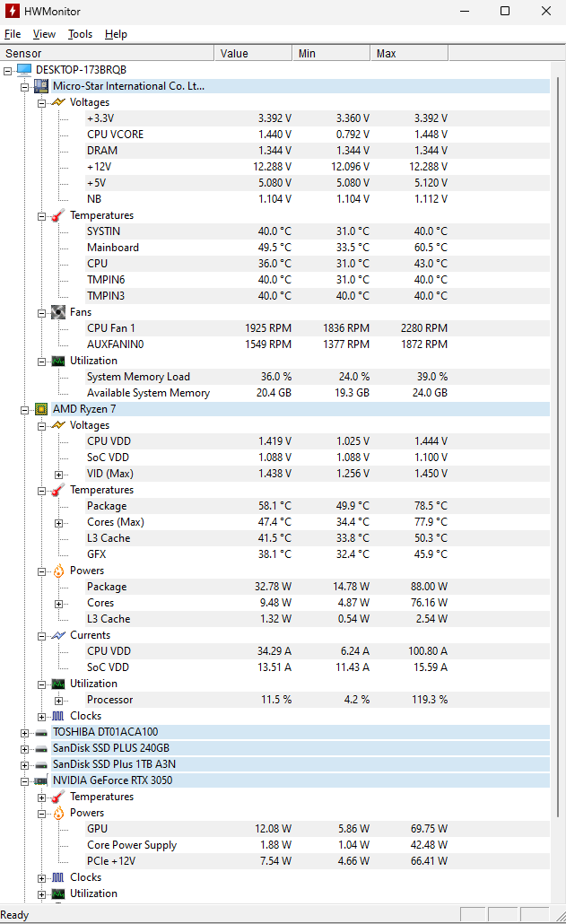This screenshot has height=924, width=566.
Task: Click the Currents wave icon
Action: [x=58, y=635]
